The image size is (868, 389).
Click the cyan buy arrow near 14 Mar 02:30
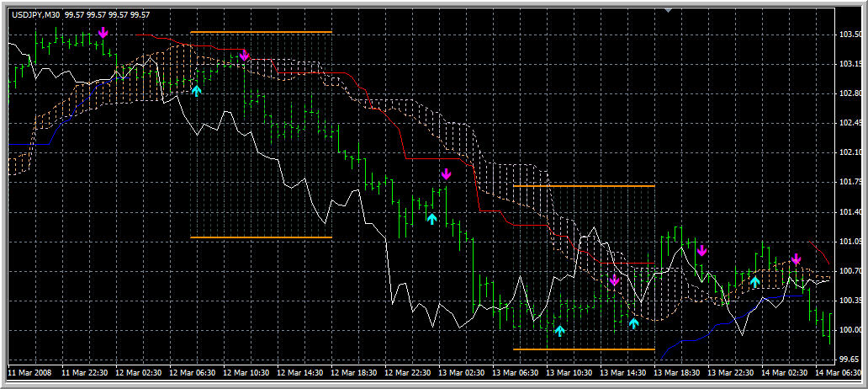pos(755,281)
